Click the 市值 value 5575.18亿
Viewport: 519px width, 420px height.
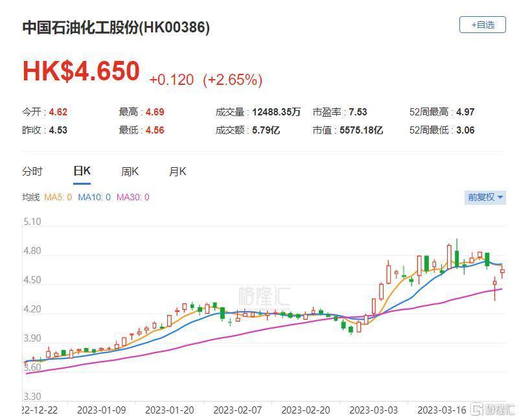[x=361, y=130]
